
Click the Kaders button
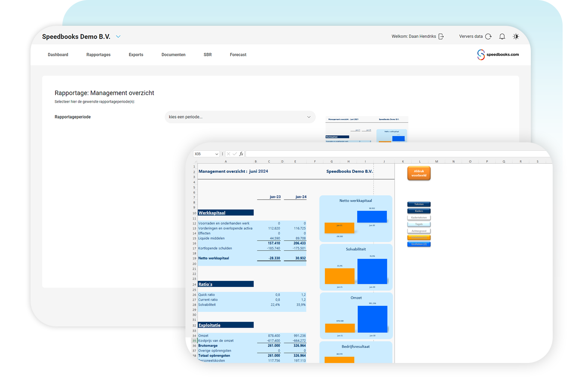point(419,211)
